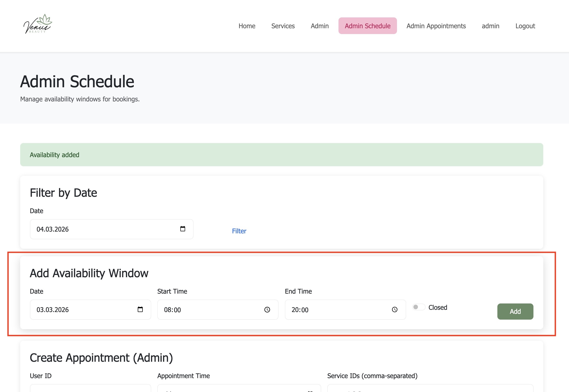Click the Venus Beauty logo
This screenshot has height=392, width=569.
tap(38, 24)
